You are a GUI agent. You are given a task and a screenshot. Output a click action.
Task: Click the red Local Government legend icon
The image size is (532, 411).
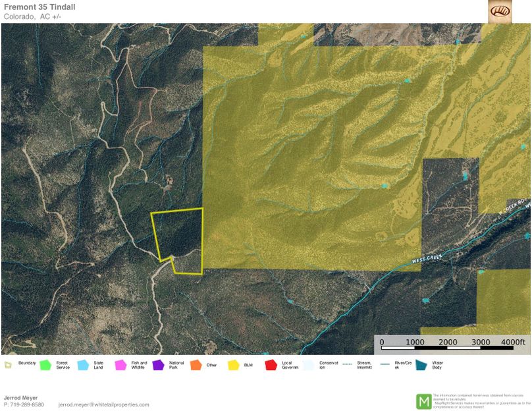[271, 364]
